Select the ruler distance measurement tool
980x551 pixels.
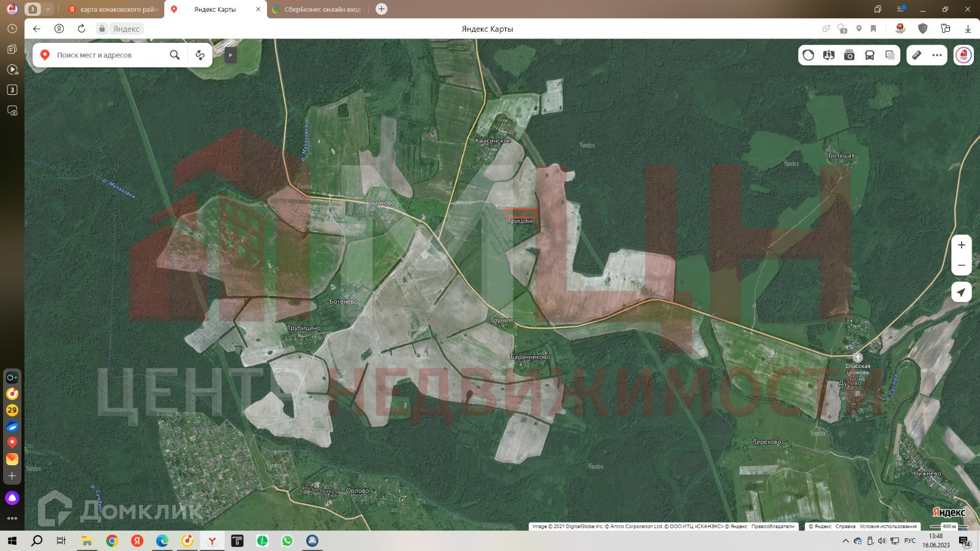916,55
